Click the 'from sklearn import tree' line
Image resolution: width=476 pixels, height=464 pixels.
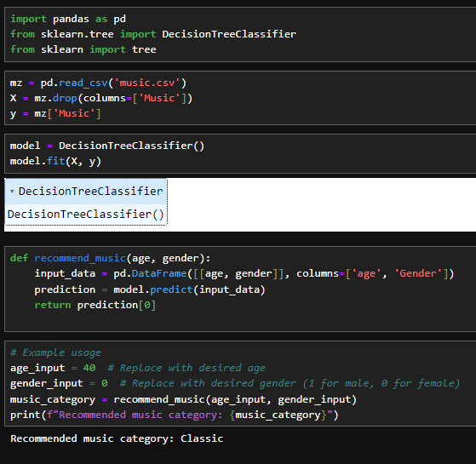pyautogui.click(x=83, y=49)
